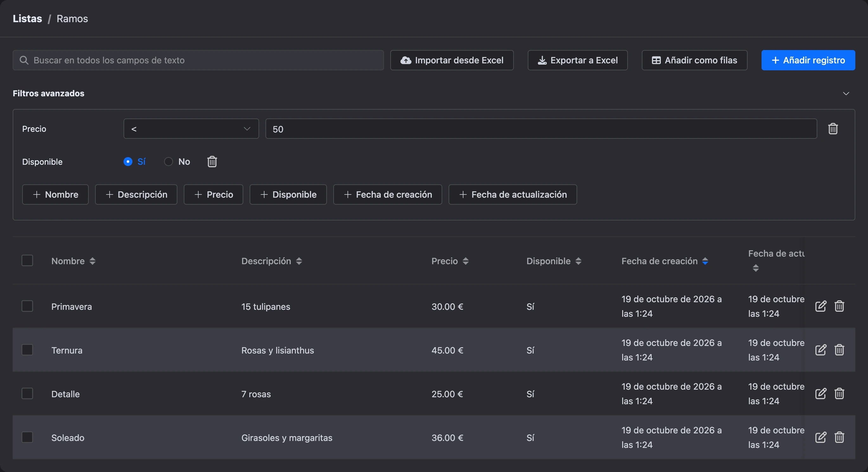This screenshot has height=472, width=868.
Task: Click the Precio value field containing 50
Action: click(541, 129)
